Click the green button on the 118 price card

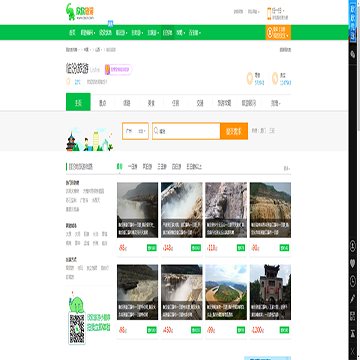pos(241,248)
